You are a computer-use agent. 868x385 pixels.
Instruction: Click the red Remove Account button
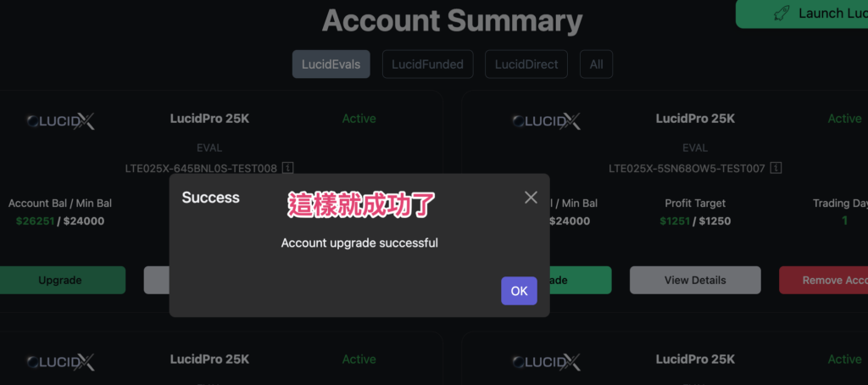(824, 281)
